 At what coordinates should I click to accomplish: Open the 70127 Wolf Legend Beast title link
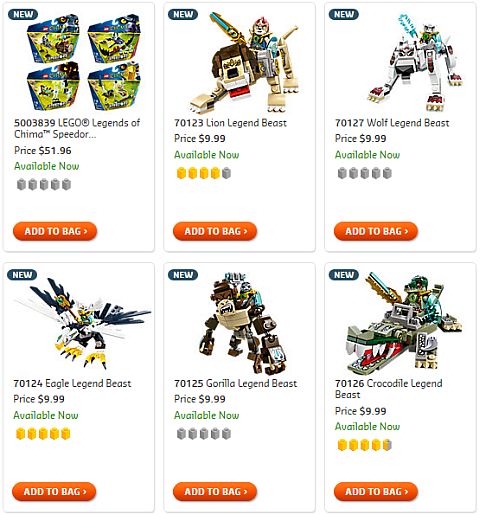point(392,123)
